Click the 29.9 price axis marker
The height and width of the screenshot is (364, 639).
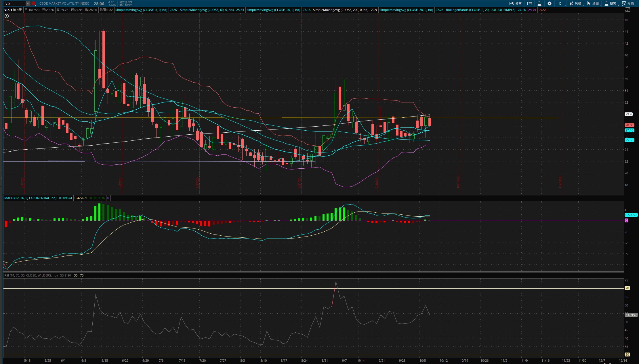[x=628, y=114]
